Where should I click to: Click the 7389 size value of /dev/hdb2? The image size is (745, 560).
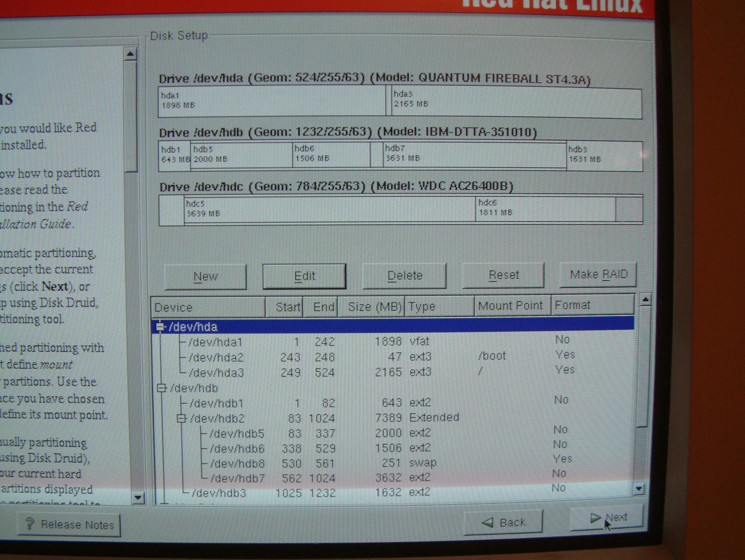pos(388,417)
